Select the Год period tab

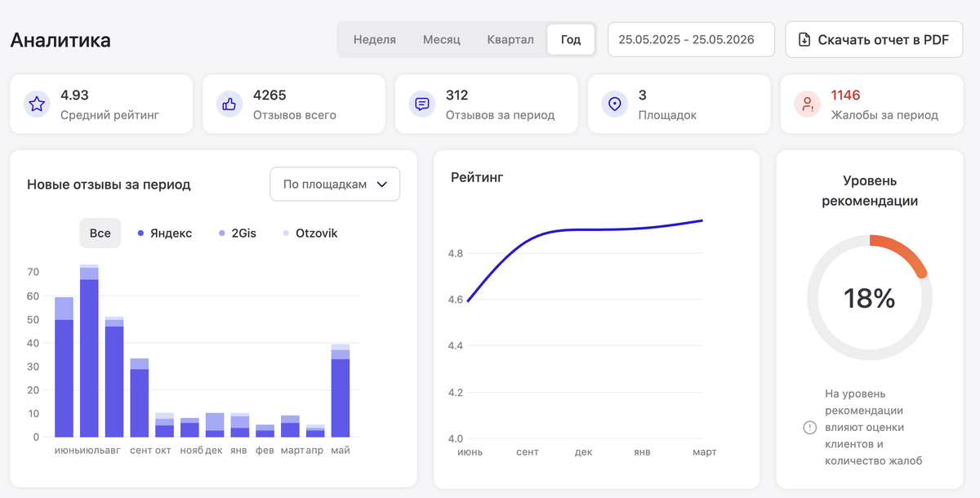click(x=571, y=39)
